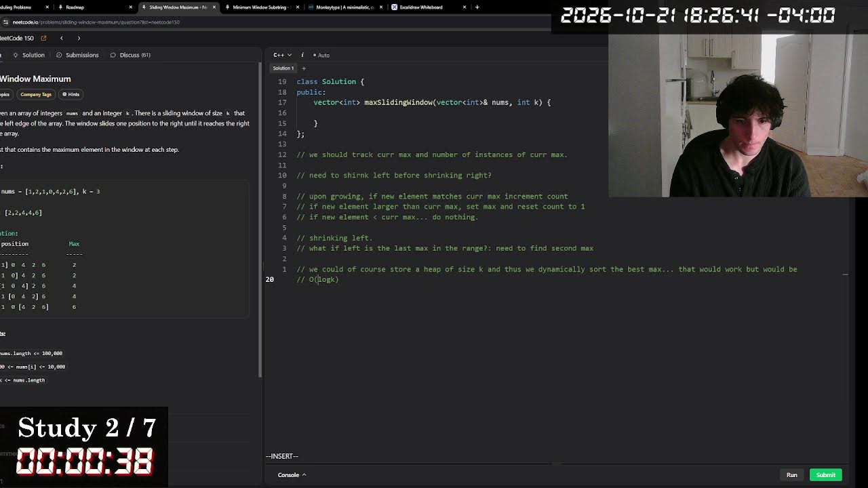Close the Roadmap browser tab
This screenshot has height=488, width=868.
131,7
